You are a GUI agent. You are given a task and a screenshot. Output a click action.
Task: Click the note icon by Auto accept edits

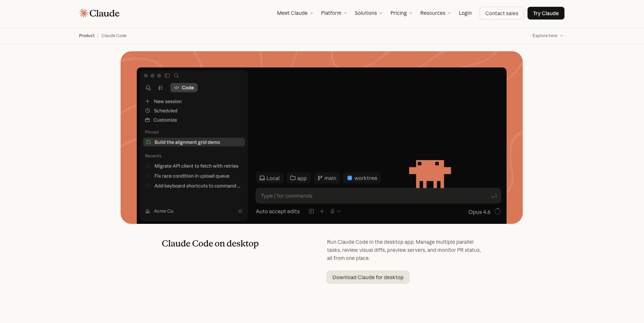(x=312, y=211)
